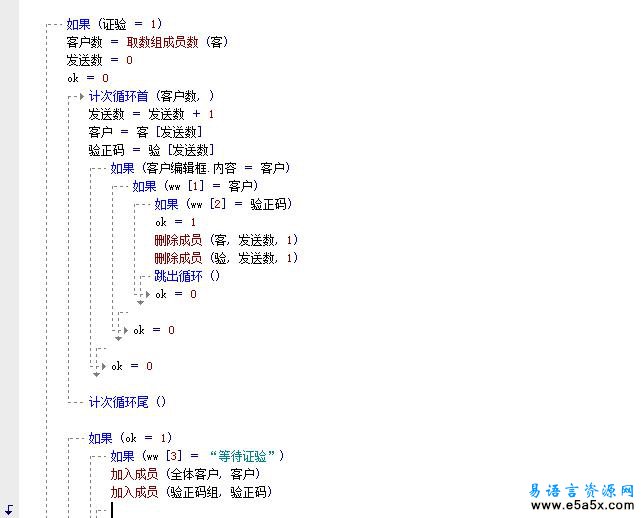643x518 pixels.
Task: Click the line 删除成员 (验, 发送数, 1)
Action: (x=226, y=258)
